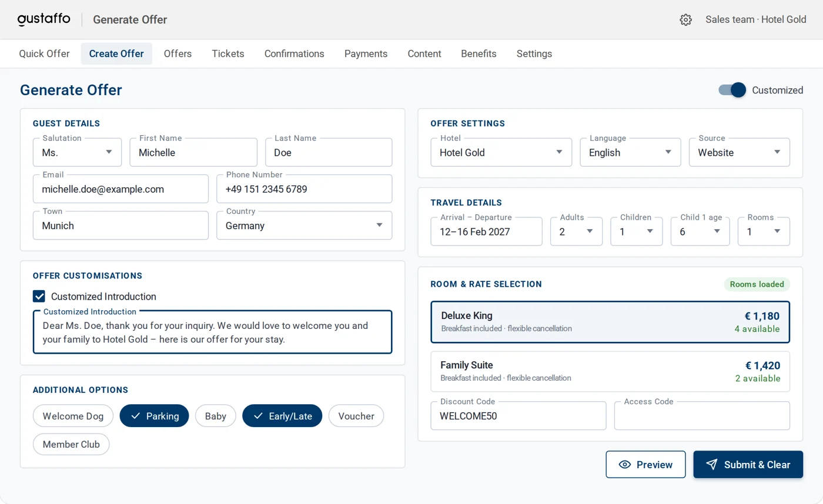Open the Country dropdown
The width and height of the screenshot is (823, 504).
(x=304, y=226)
